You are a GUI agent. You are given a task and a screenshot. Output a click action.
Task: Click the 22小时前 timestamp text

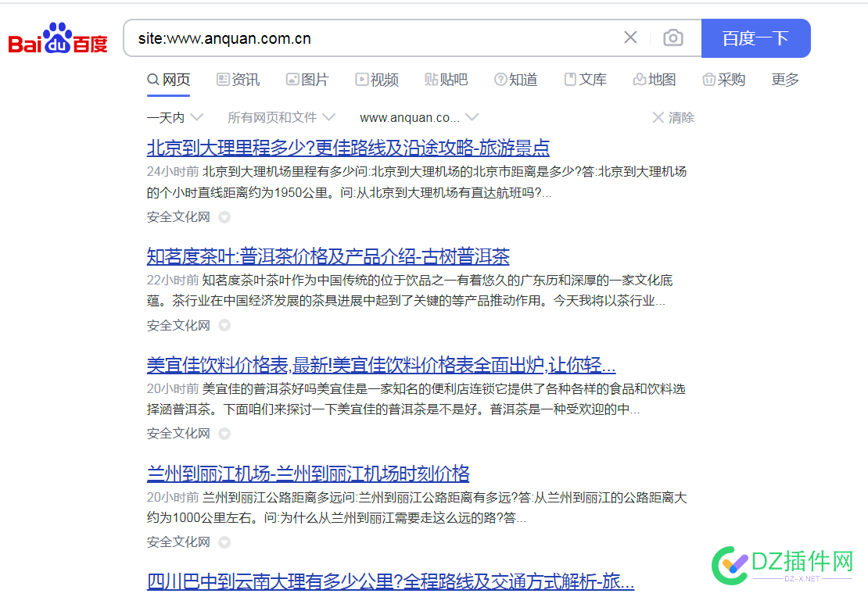tap(173, 280)
